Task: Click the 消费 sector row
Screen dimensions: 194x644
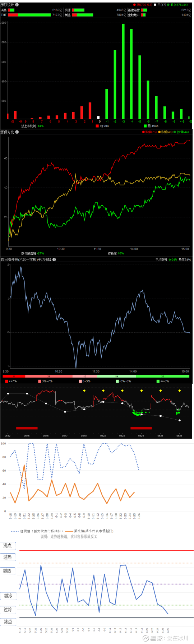Action: (32, 10)
